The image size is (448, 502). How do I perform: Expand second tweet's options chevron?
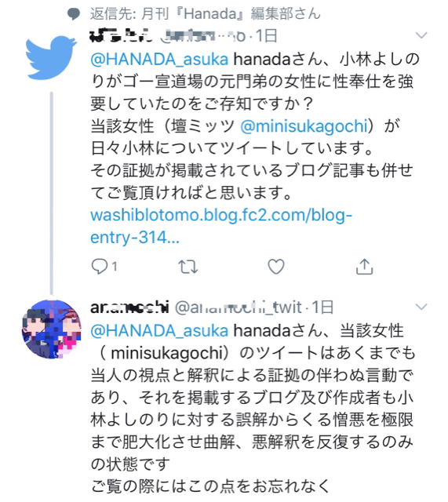click(421, 307)
